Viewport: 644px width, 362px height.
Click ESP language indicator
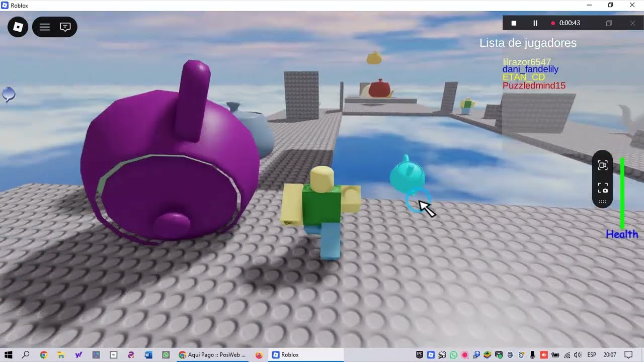(592, 355)
